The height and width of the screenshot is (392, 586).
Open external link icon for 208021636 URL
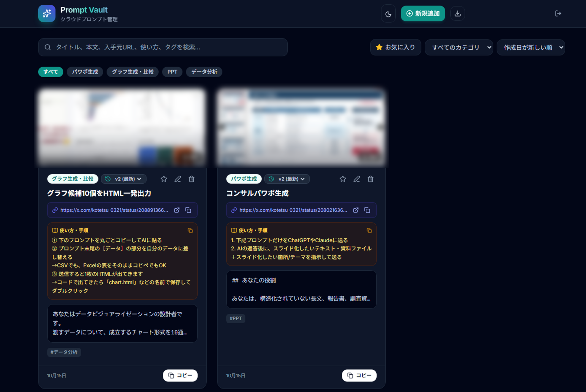tap(356, 210)
